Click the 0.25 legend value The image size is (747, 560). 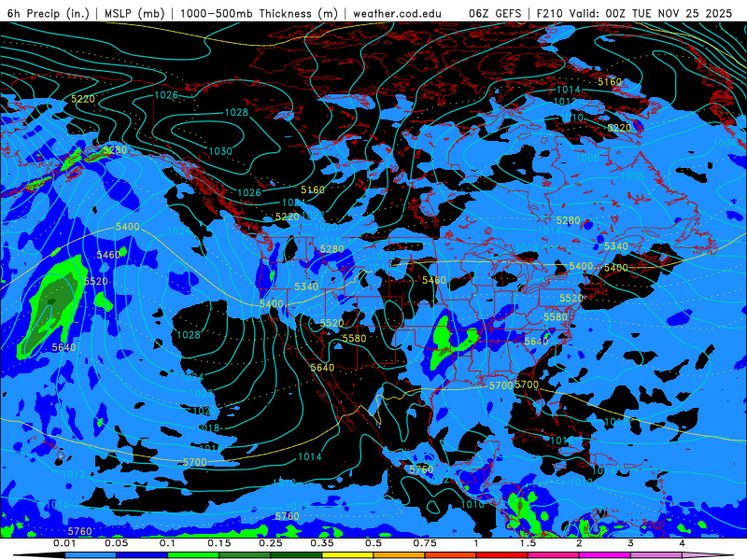[x=271, y=543]
